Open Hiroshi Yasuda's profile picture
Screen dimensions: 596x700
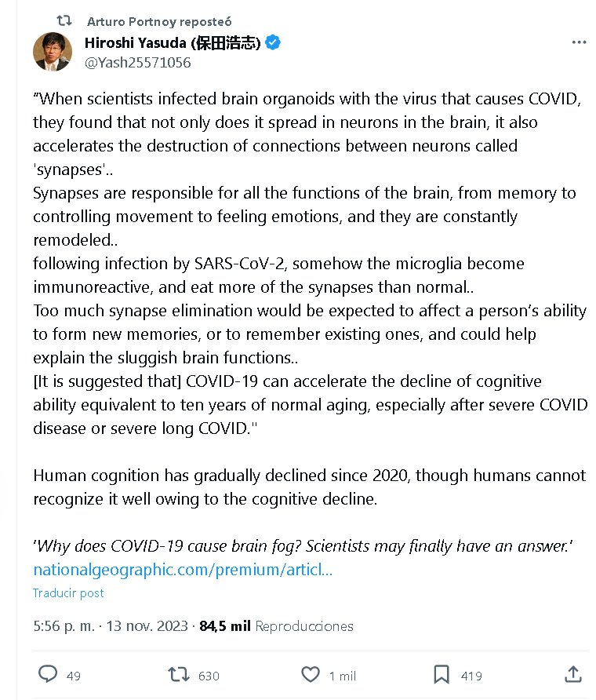click(x=53, y=52)
